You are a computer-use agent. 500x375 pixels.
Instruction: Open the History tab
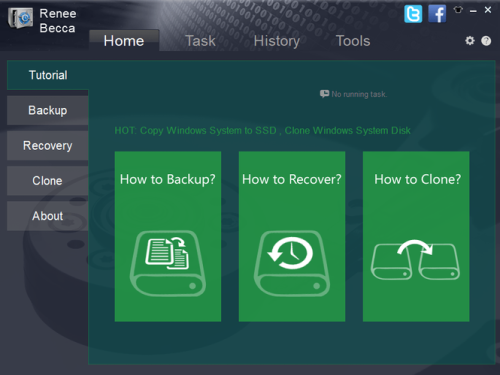tap(277, 41)
